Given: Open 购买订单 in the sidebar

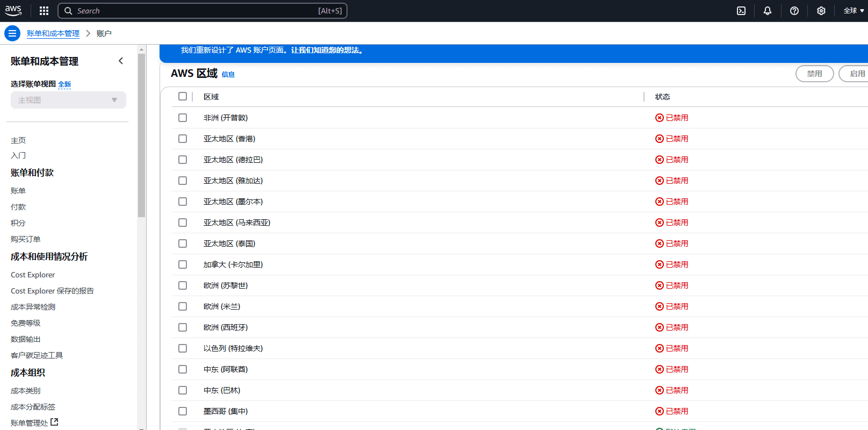Looking at the screenshot, I should [x=26, y=239].
